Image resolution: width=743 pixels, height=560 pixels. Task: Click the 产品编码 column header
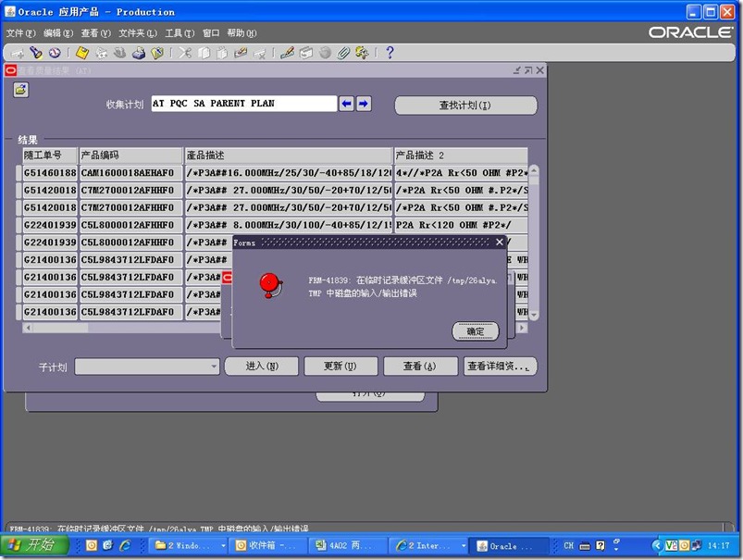pyautogui.click(x=130, y=156)
